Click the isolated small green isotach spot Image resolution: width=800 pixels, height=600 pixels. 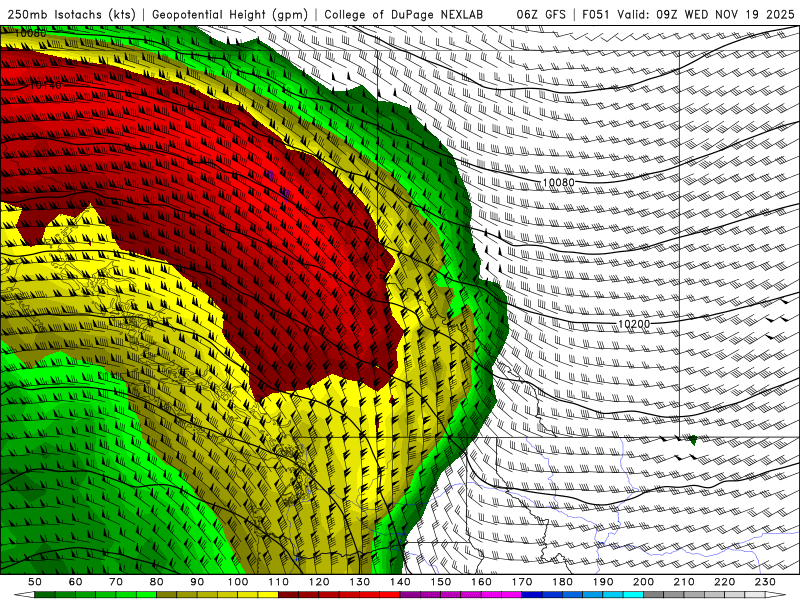[692, 439]
